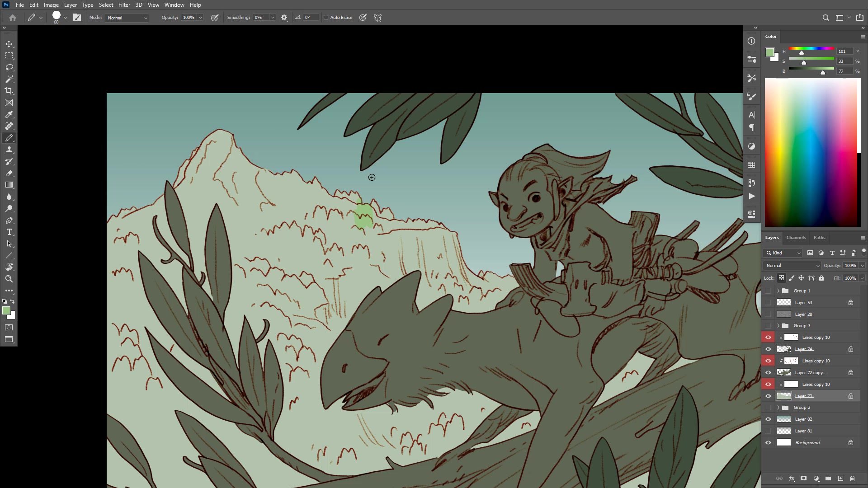
Task: Select the Zoom tool
Action: [x=9, y=279]
